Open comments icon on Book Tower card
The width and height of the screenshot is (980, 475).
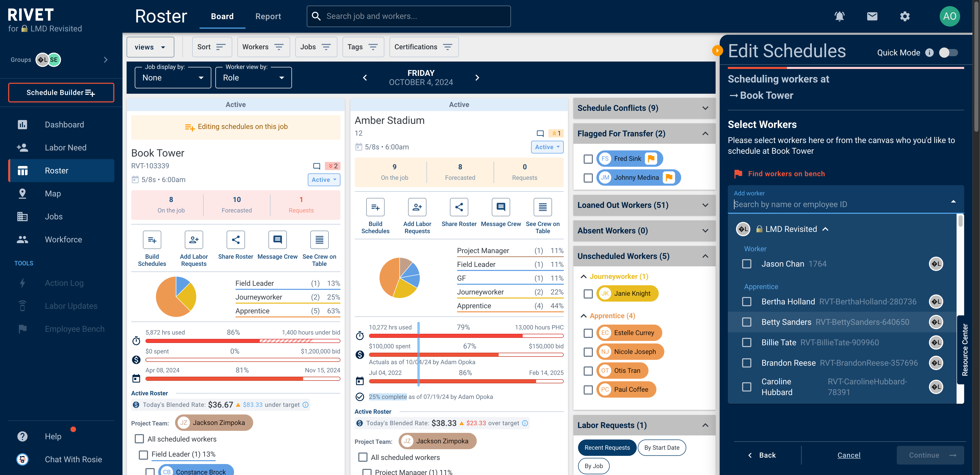click(x=316, y=166)
